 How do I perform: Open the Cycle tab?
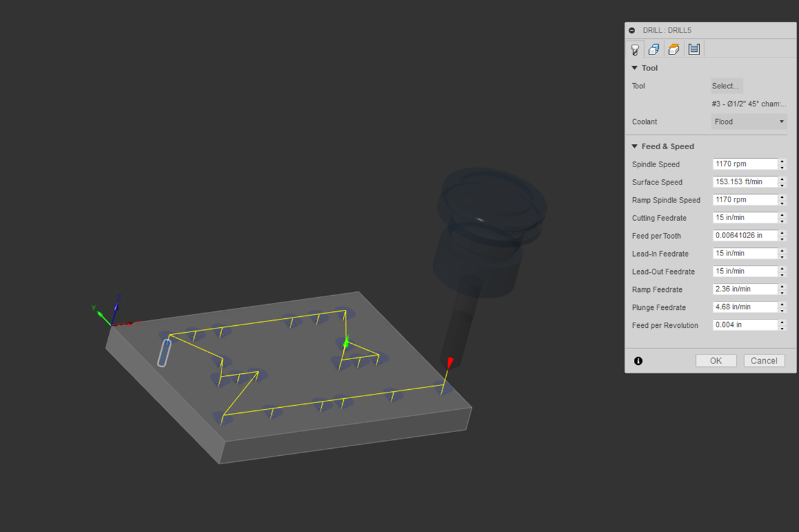[694, 49]
